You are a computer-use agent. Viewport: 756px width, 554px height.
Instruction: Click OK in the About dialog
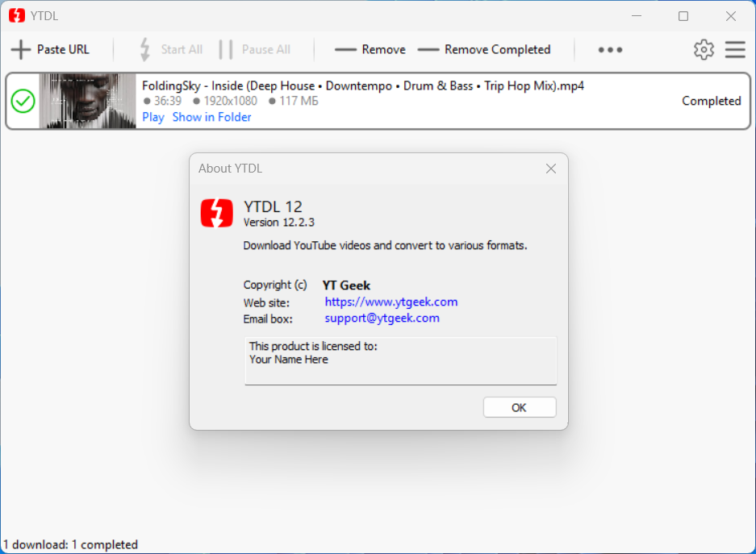pos(520,407)
